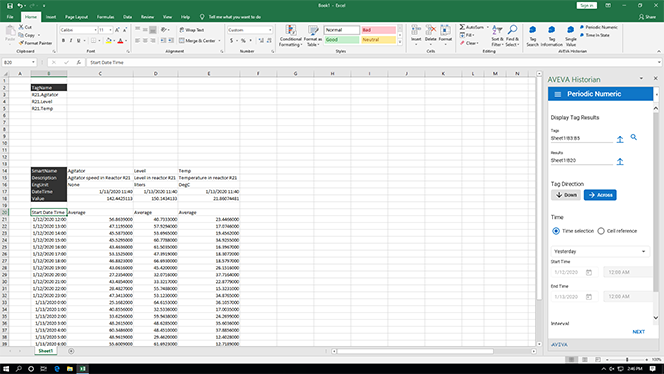Click the tag search magnifier in panel

pos(634,137)
